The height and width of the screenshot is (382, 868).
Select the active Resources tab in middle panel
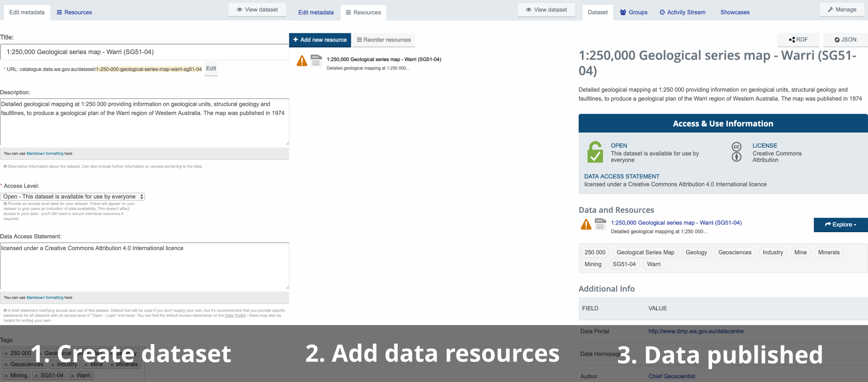(363, 13)
